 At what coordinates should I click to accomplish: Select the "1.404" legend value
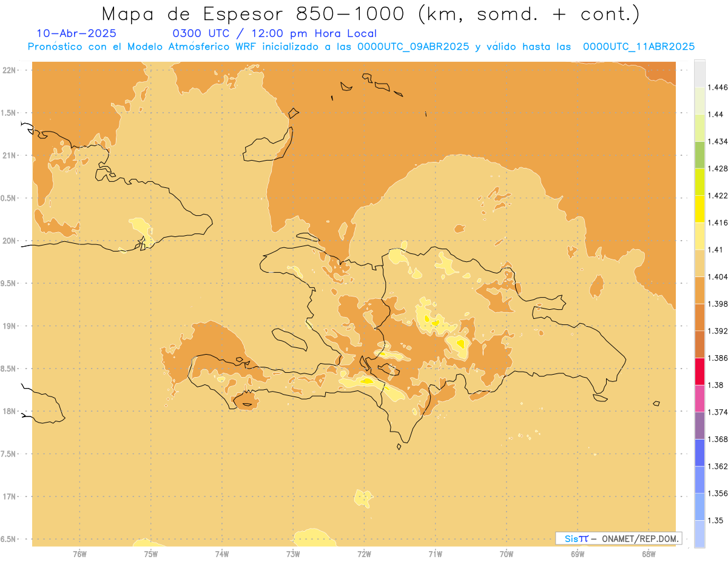718,276
